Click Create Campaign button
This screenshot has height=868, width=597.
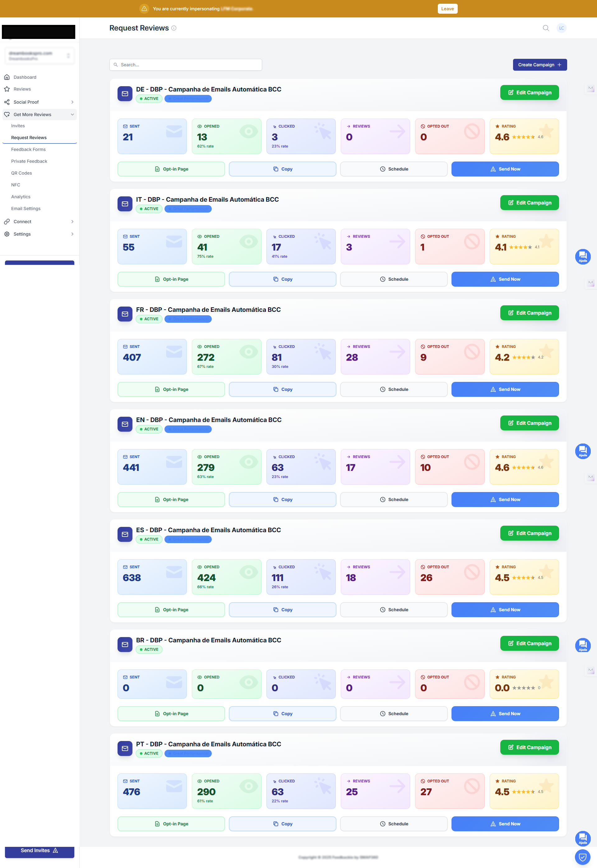coord(539,65)
